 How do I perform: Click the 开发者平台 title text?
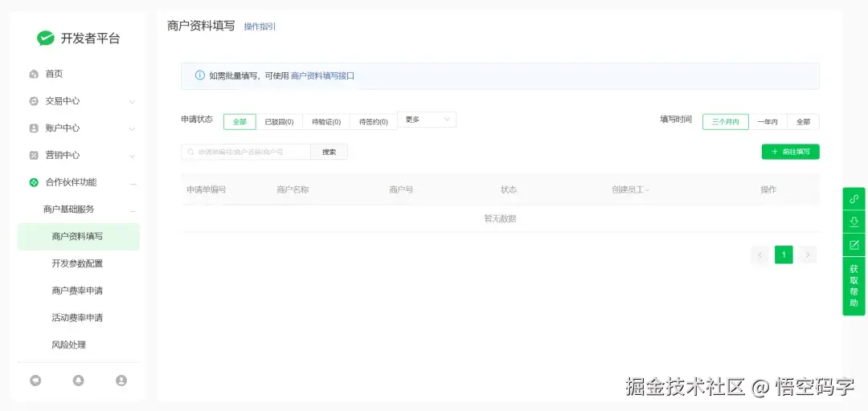click(x=90, y=39)
